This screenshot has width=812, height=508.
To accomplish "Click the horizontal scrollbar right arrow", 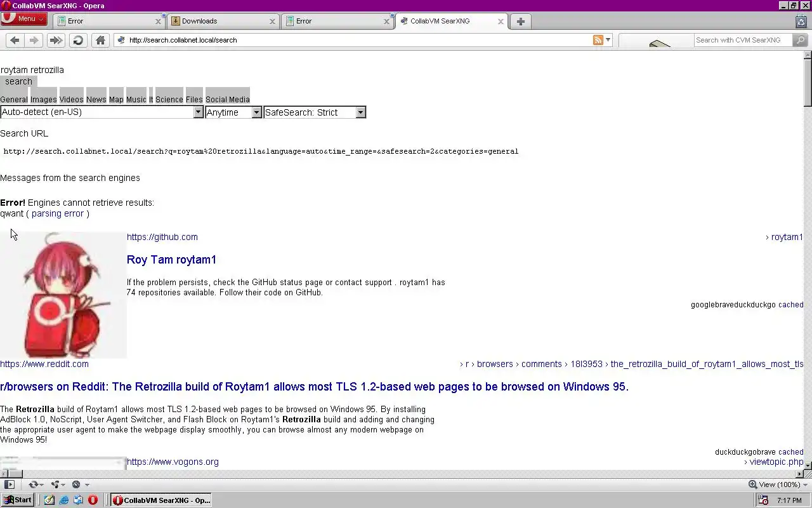I will click(799, 474).
